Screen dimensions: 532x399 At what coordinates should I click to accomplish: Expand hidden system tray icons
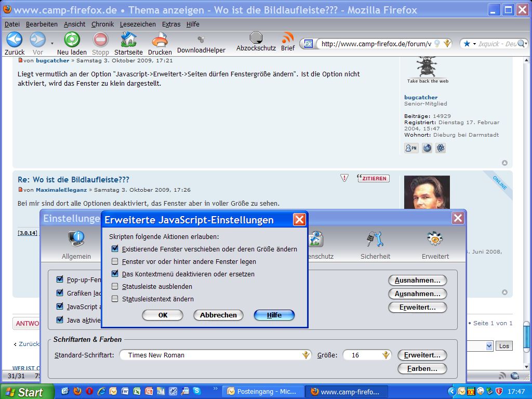(x=452, y=391)
